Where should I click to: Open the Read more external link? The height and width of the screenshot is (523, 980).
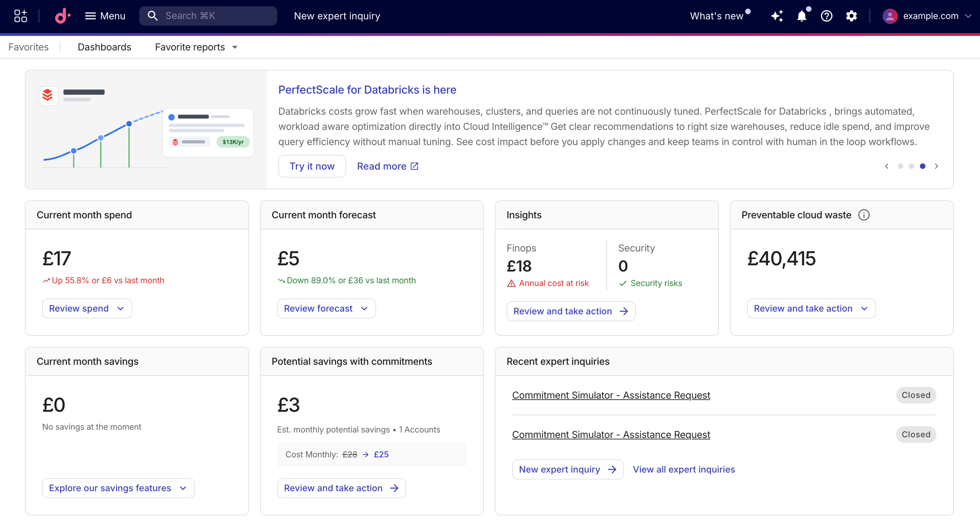[388, 167]
